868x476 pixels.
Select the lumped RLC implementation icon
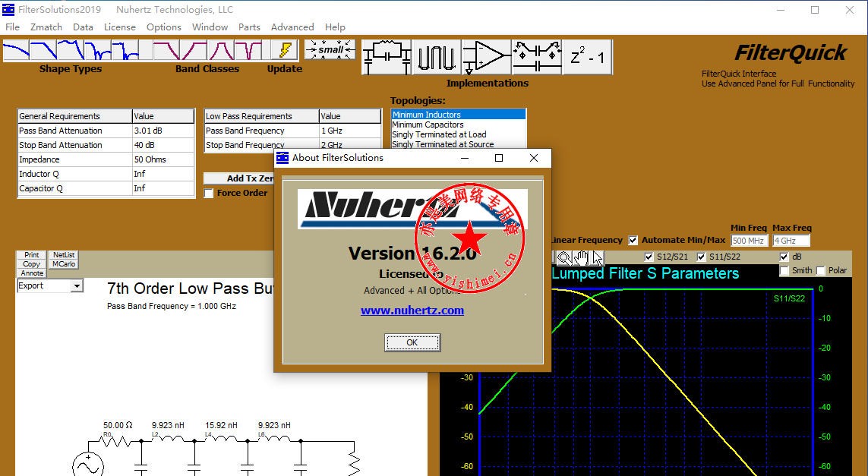(x=387, y=57)
